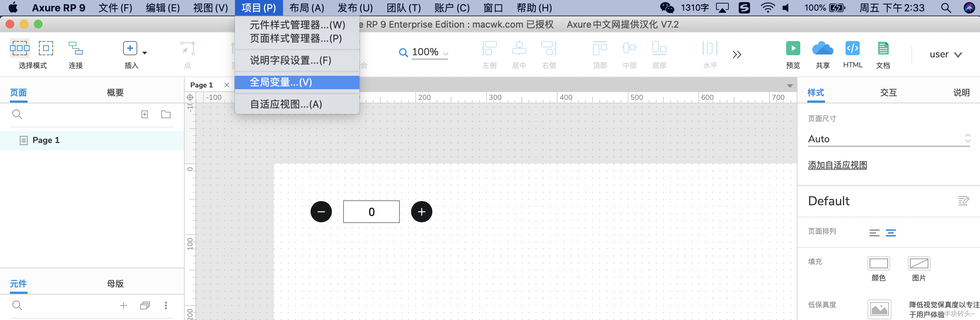
Task: Choose 全局变量...(V) menu entry
Action: 297,82
